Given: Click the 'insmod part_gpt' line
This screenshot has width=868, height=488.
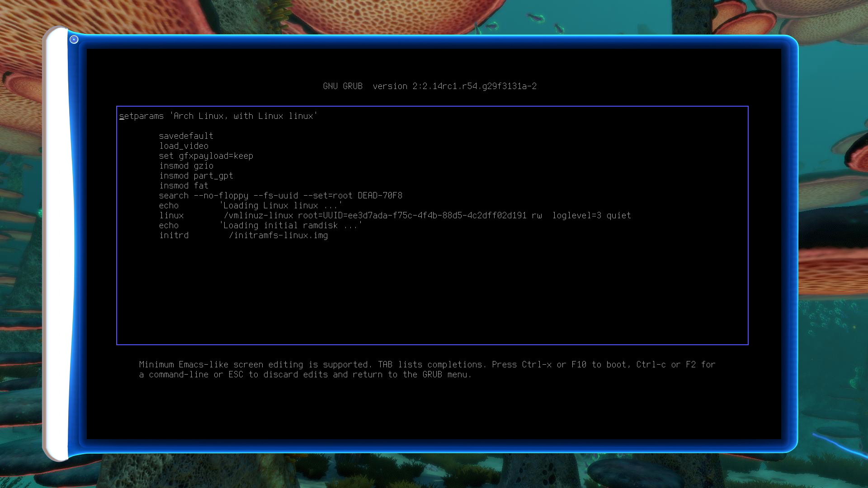Looking at the screenshot, I should point(196,176).
